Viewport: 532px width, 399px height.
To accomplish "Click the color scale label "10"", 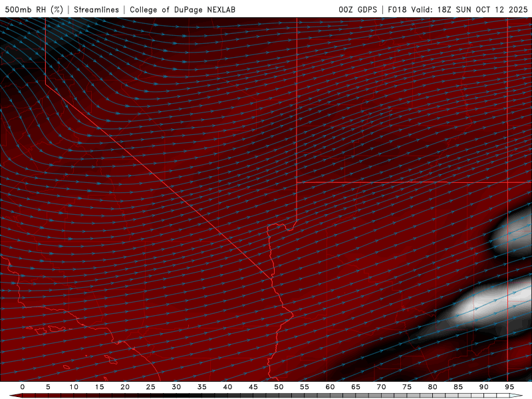I will click(74, 387).
